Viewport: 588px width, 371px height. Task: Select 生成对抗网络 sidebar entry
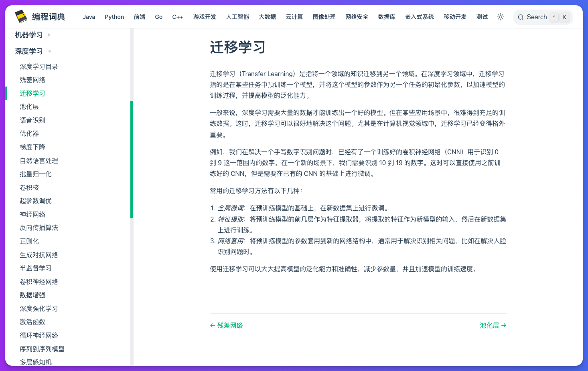pos(39,254)
